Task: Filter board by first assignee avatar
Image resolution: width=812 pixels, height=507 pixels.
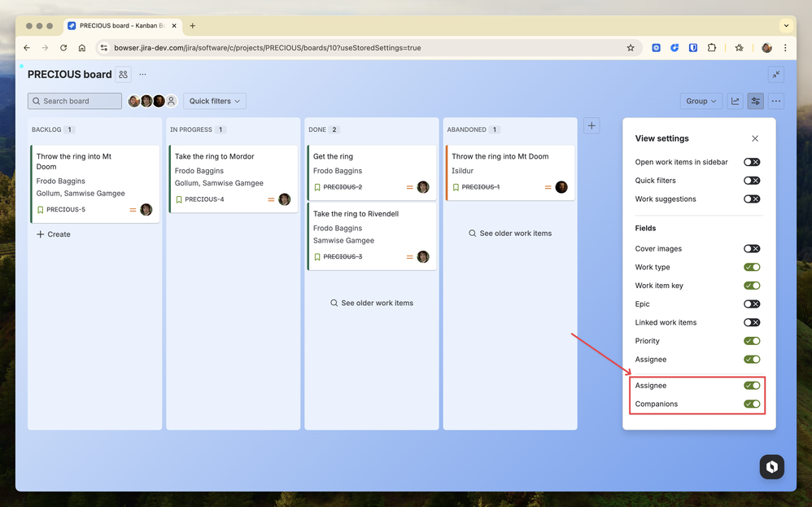Action: 133,101
